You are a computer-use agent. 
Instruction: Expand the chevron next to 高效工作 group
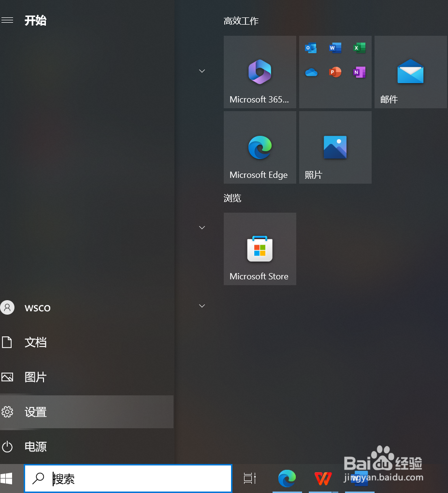pyautogui.click(x=202, y=71)
